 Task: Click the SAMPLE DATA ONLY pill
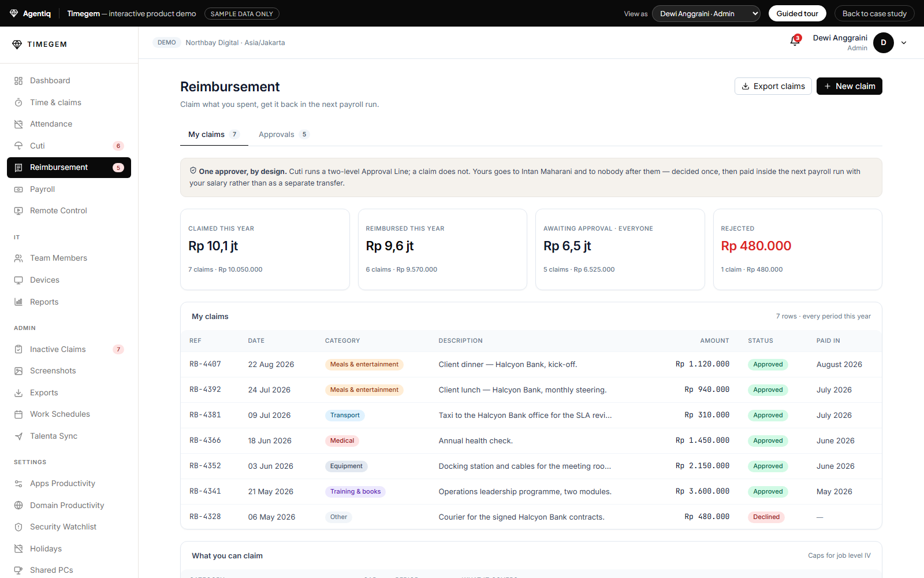242,13
